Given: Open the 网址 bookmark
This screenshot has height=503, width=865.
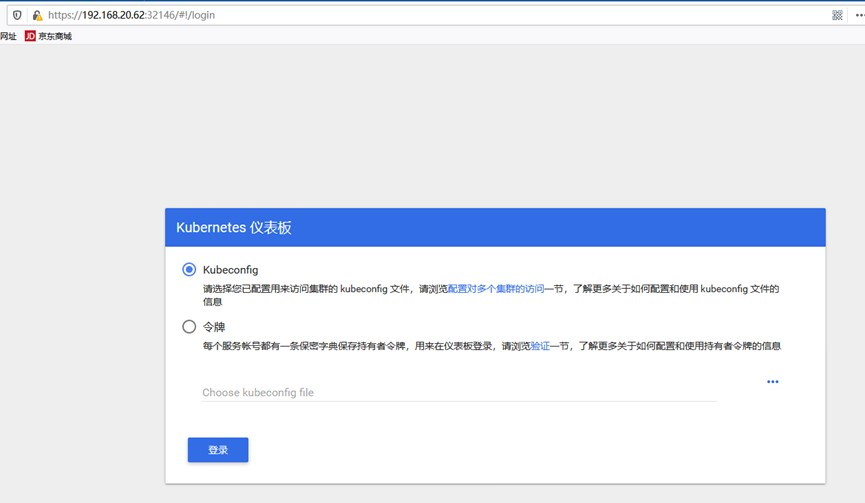Looking at the screenshot, I should [8, 36].
